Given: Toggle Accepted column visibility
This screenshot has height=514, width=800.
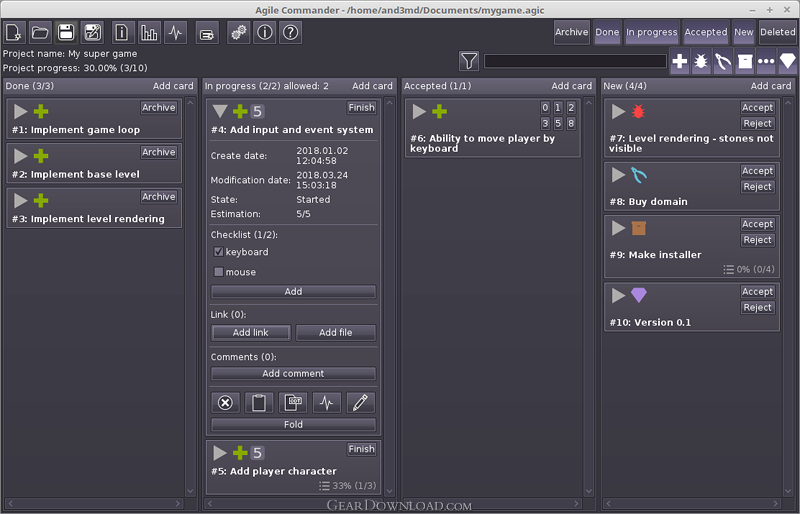Looking at the screenshot, I should coord(706,32).
